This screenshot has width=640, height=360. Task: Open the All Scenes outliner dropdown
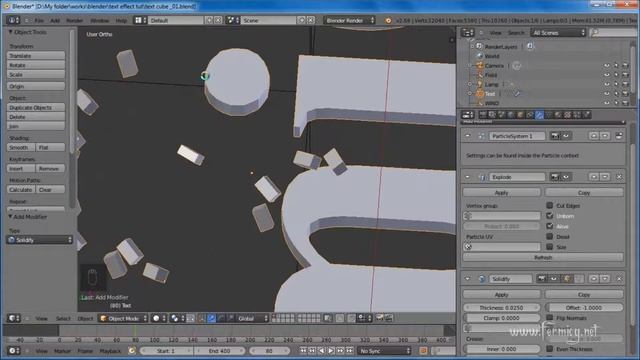558,33
